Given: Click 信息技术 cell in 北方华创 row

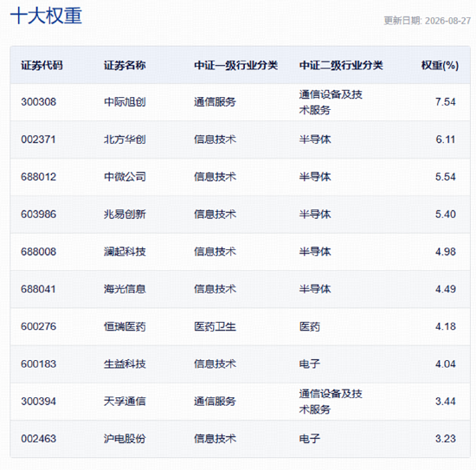Looking at the screenshot, I should 215,139.
